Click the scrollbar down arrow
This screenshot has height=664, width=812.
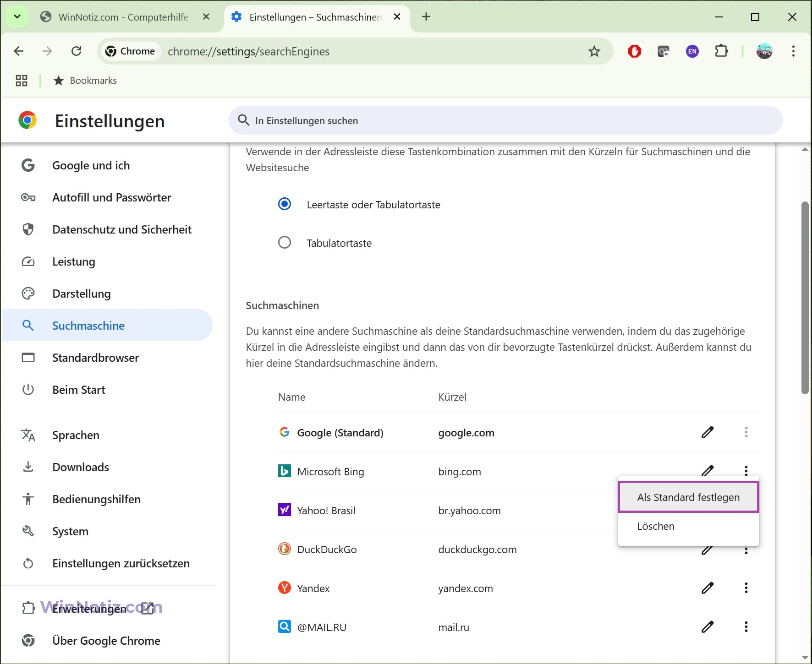pos(805,658)
